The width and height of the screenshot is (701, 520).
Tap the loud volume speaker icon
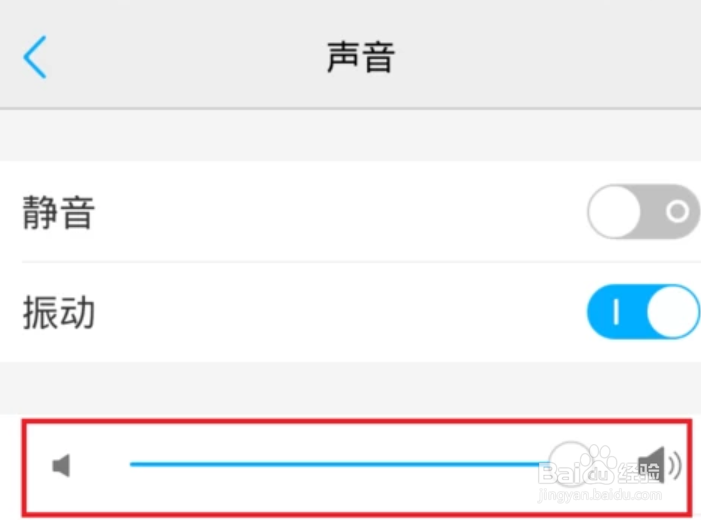point(651,465)
